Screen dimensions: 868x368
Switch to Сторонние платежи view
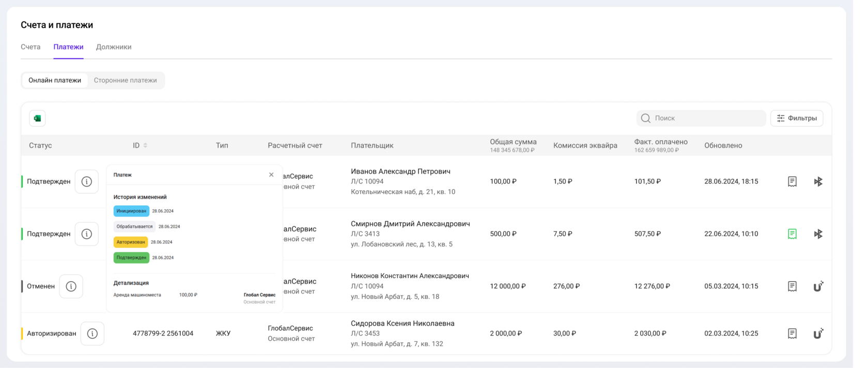[x=125, y=81]
